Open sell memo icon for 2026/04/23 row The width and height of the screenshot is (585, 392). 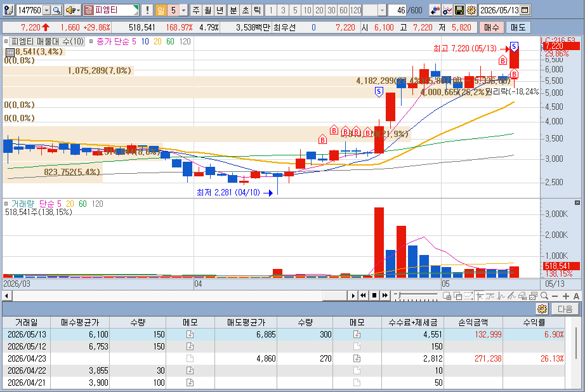357,358
